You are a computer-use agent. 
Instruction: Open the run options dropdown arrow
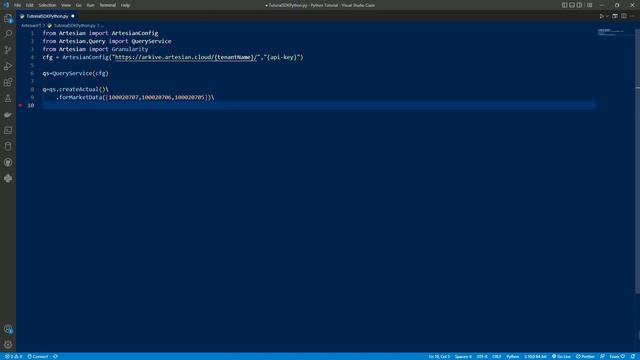pos(607,16)
